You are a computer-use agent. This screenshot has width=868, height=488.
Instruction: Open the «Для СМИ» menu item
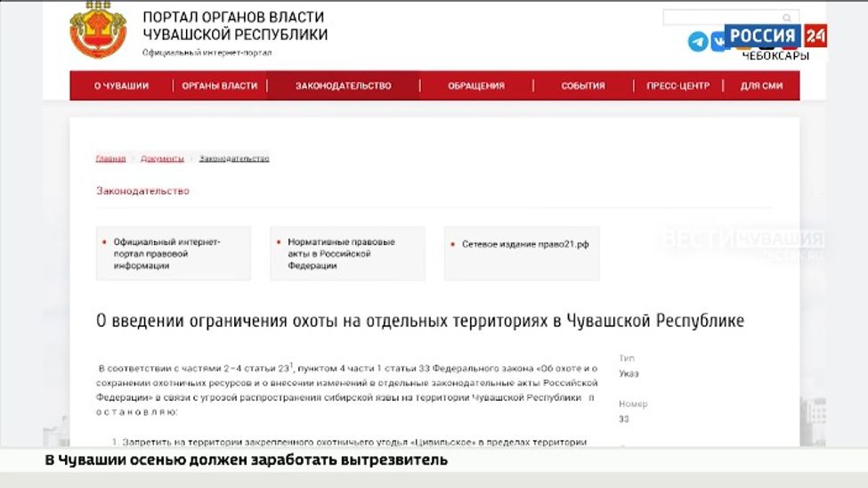tap(762, 85)
